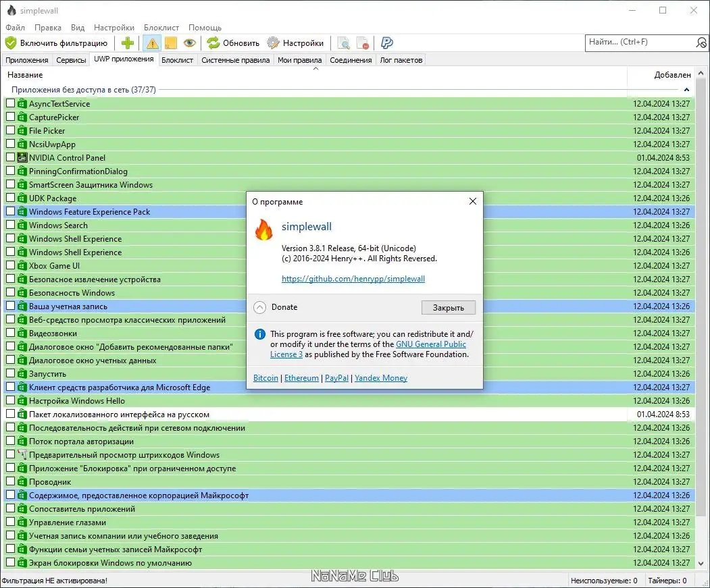Click into the Найти search field
710x588 pixels.
coord(639,43)
